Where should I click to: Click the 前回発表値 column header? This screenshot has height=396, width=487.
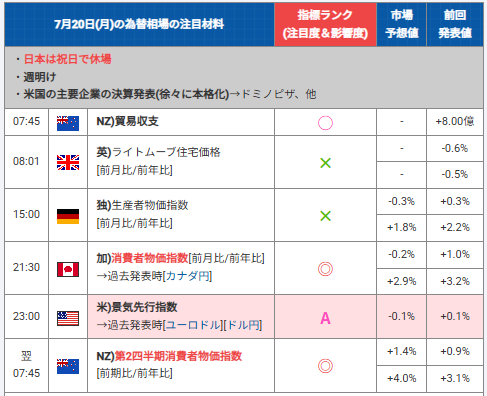click(455, 24)
